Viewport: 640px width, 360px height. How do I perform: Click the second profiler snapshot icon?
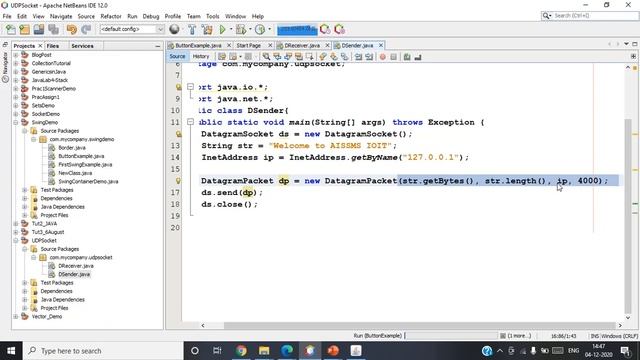(339, 29)
